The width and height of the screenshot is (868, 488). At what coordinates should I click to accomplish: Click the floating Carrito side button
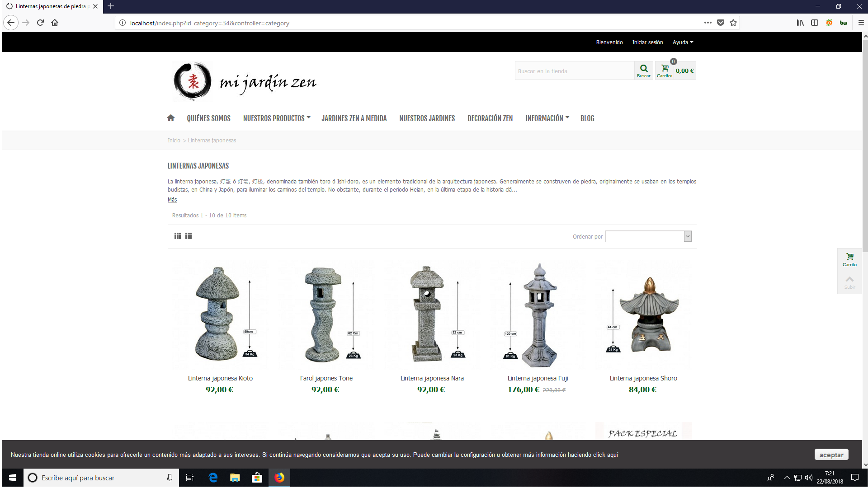849,259
